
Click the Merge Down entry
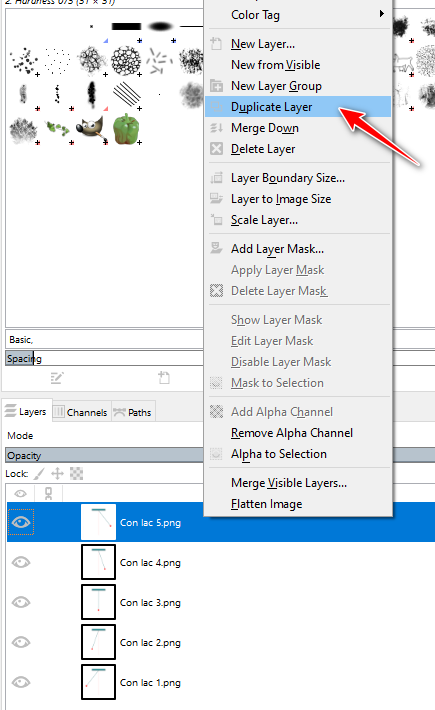pos(298,128)
